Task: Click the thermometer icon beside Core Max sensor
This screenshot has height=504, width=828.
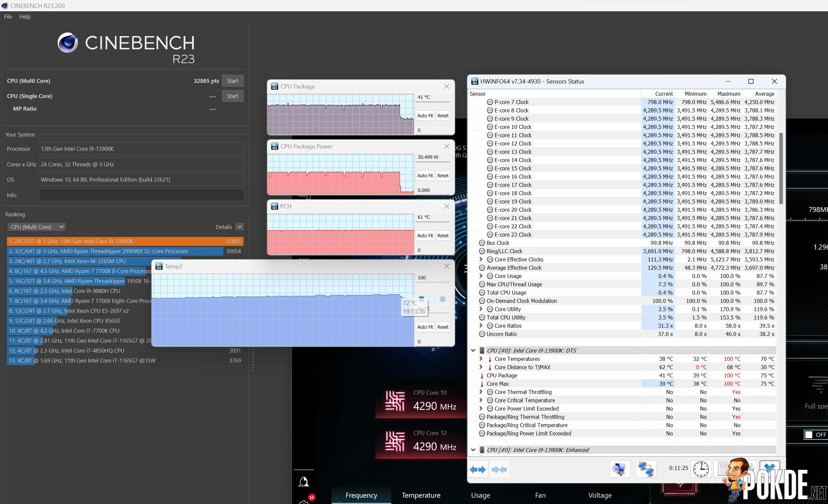Action: (482, 384)
